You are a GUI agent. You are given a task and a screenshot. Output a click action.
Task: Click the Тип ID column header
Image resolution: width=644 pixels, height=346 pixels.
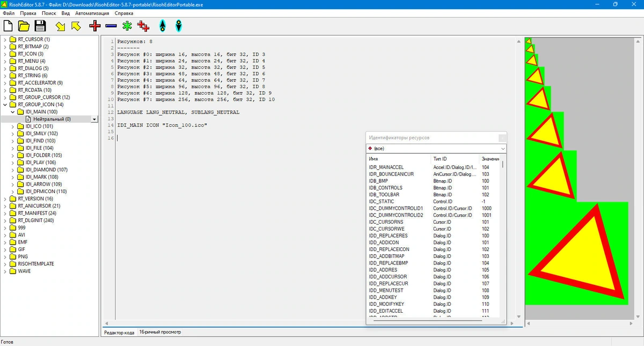pos(455,159)
